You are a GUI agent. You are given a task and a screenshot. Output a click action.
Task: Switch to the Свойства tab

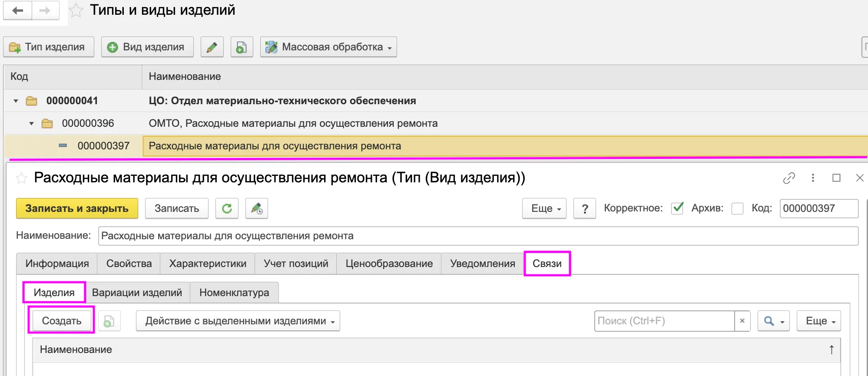pos(129,264)
